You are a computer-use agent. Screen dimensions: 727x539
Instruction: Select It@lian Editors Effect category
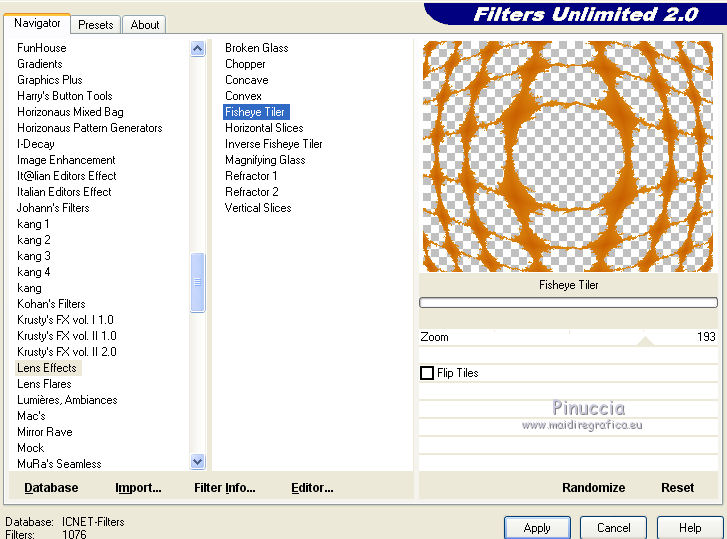point(67,176)
